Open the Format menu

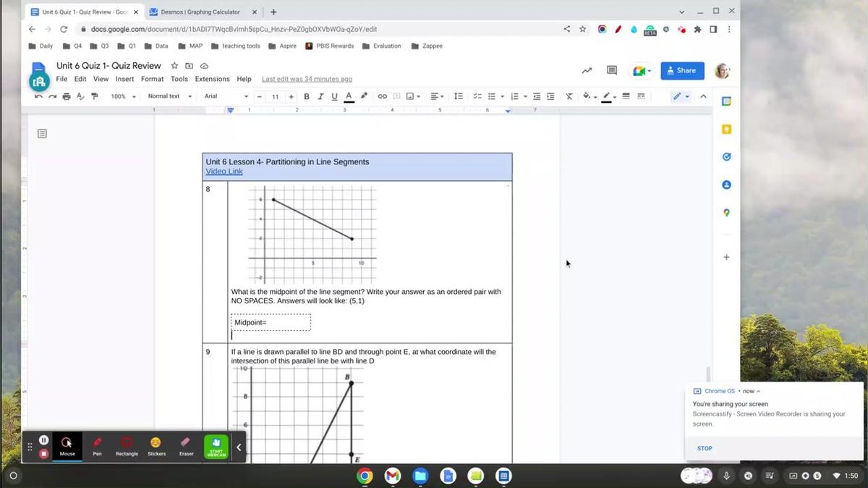pos(152,79)
